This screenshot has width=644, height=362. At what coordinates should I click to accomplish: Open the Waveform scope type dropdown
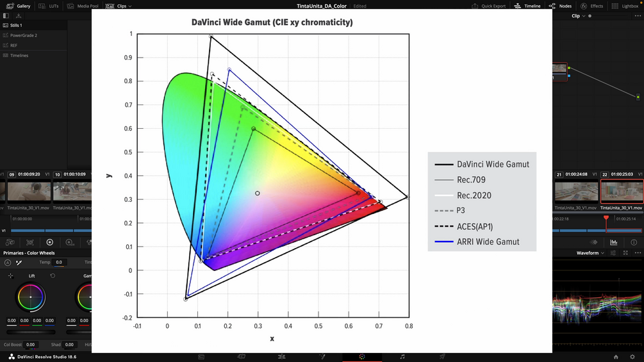coord(590,253)
